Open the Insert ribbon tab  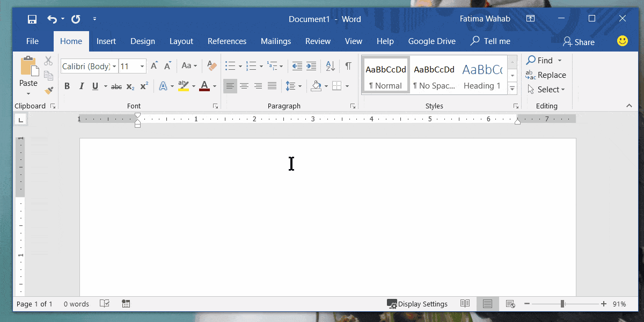pyautogui.click(x=106, y=41)
